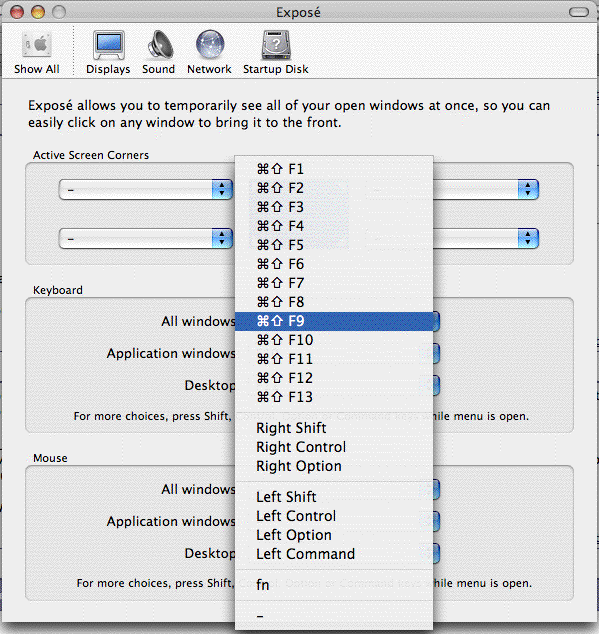Open the top-right screen corner dropdown arrows

point(528,189)
